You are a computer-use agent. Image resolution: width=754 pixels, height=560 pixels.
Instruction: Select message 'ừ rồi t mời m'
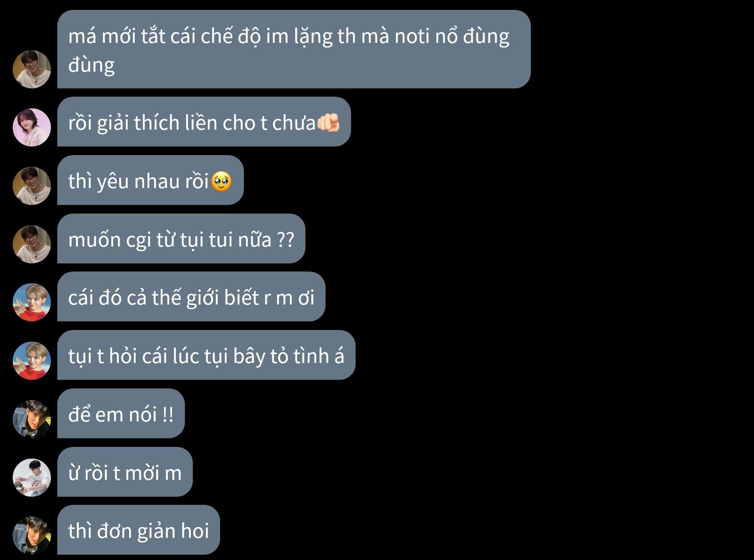(x=125, y=472)
